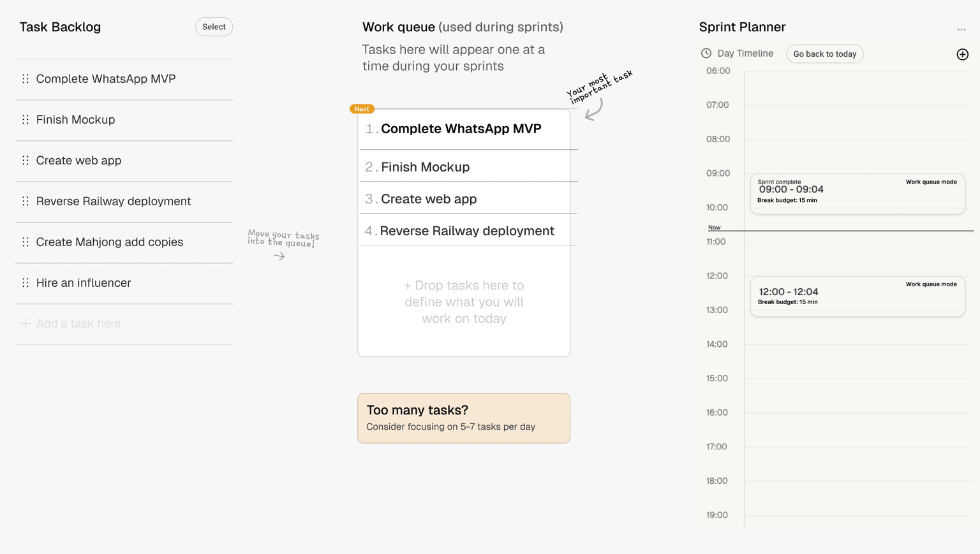
Task: Select Create Mahjong add copies in the backlog
Action: click(110, 242)
